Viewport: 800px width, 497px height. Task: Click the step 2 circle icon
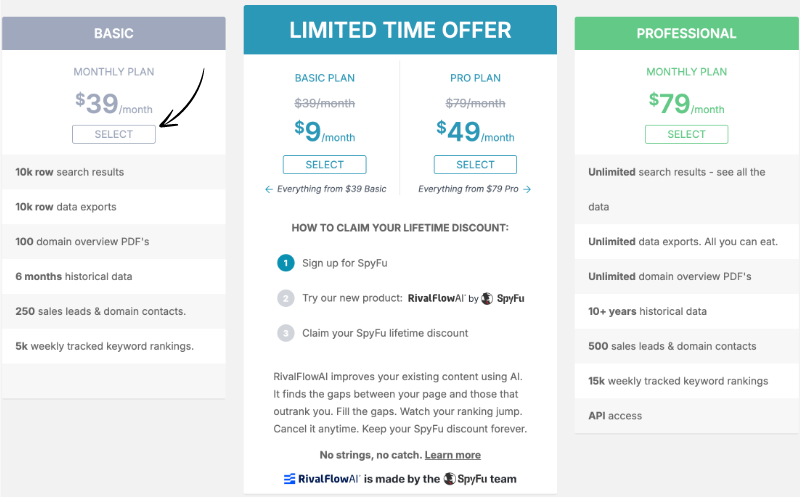[x=286, y=299]
